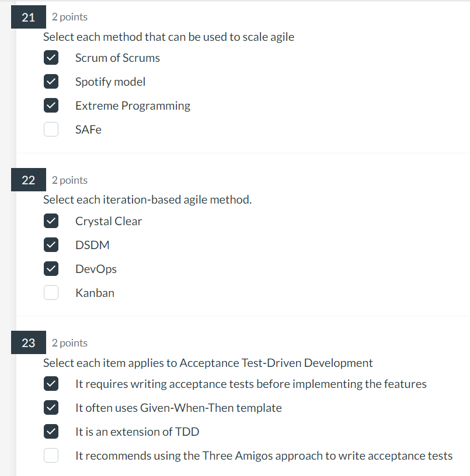The width and height of the screenshot is (470, 476).
Task: Click the question 23 number badge
Action: pos(28,342)
